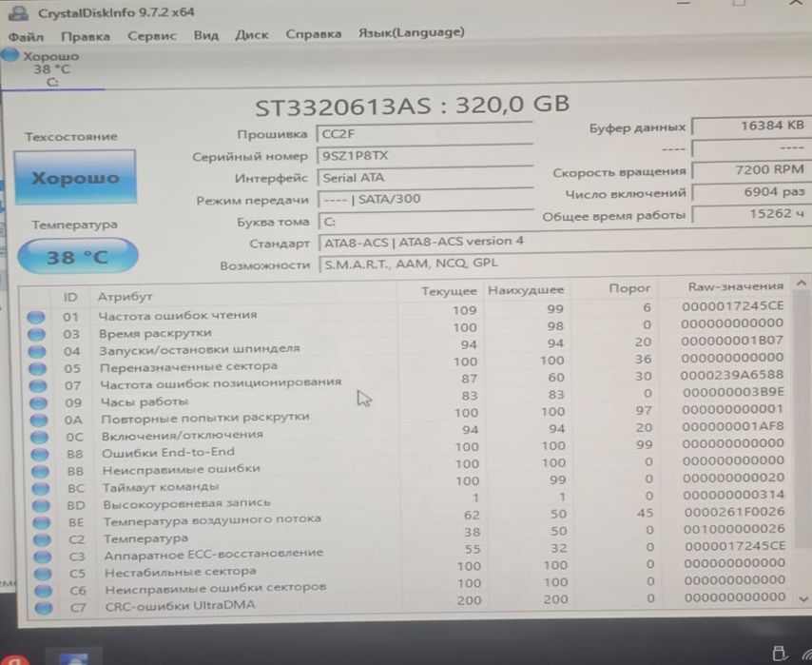Click status icon of row B8 Ошибки End-to-End
This screenshot has width=812, height=665.
[40, 454]
